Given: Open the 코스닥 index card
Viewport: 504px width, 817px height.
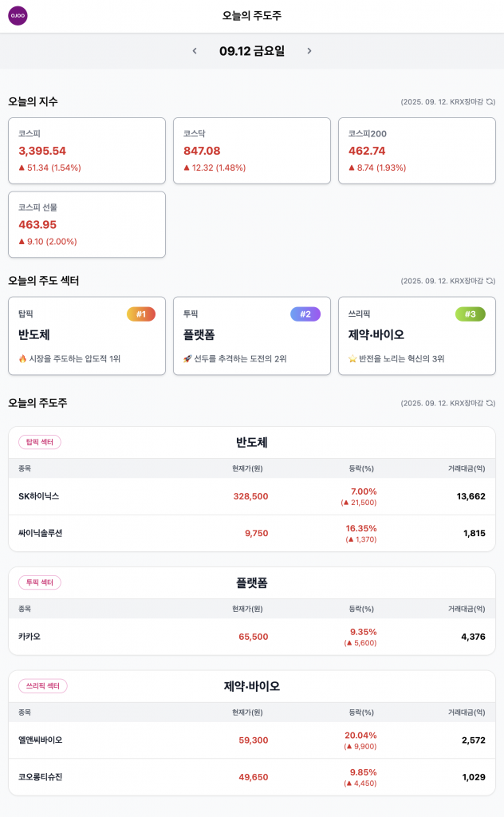Looking at the screenshot, I should point(251,151).
